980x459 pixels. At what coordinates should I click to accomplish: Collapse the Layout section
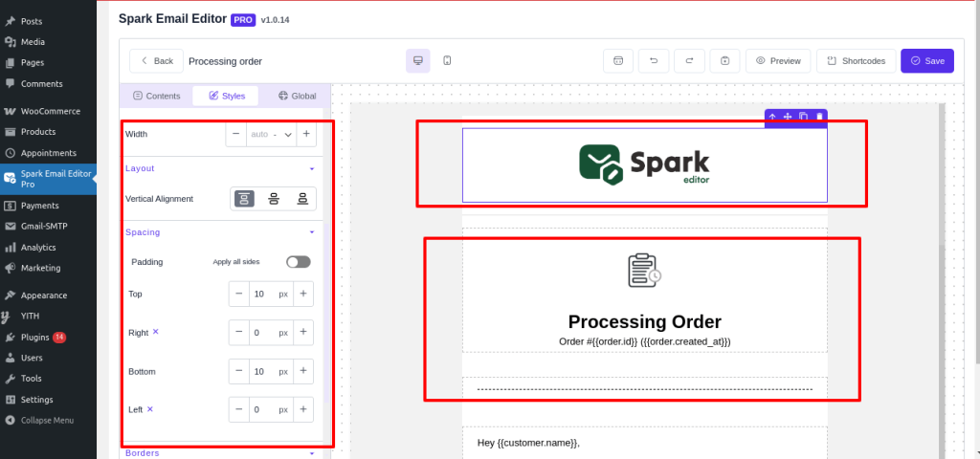point(312,168)
